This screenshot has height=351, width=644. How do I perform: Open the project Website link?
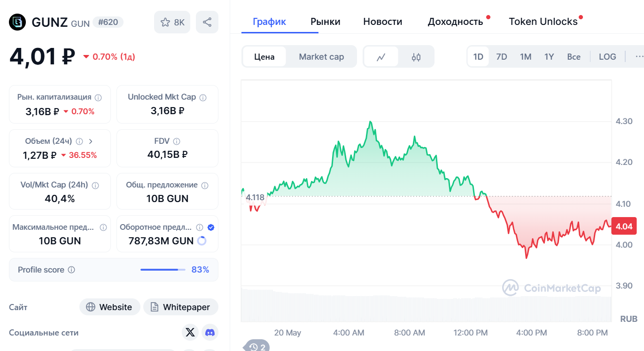pyautogui.click(x=110, y=307)
